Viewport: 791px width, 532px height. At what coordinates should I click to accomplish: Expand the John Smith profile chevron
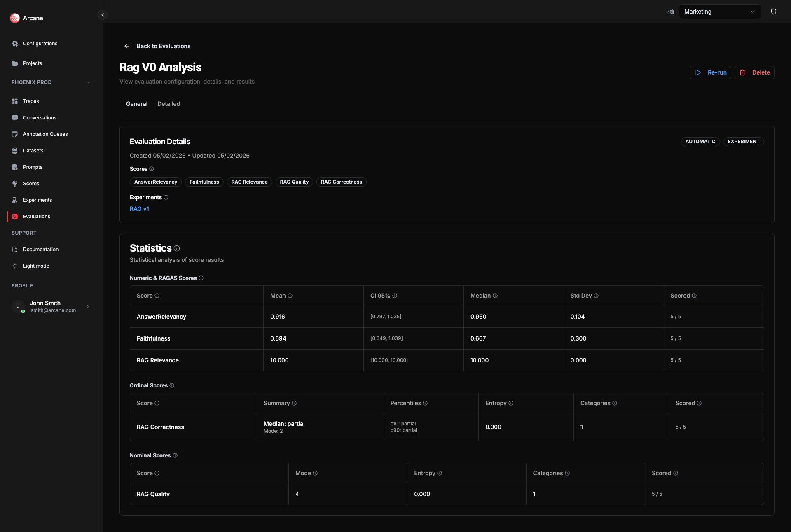pyautogui.click(x=88, y=306)
